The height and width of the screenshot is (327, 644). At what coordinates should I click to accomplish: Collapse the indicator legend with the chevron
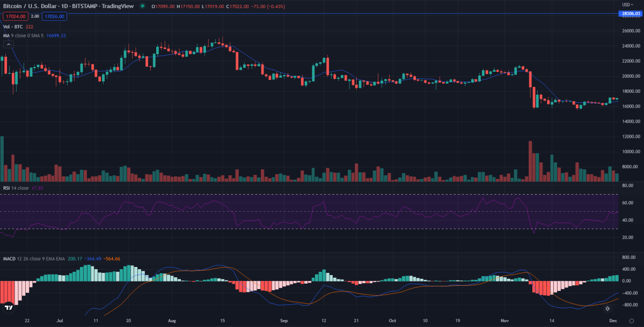click(x=8, y=44)
